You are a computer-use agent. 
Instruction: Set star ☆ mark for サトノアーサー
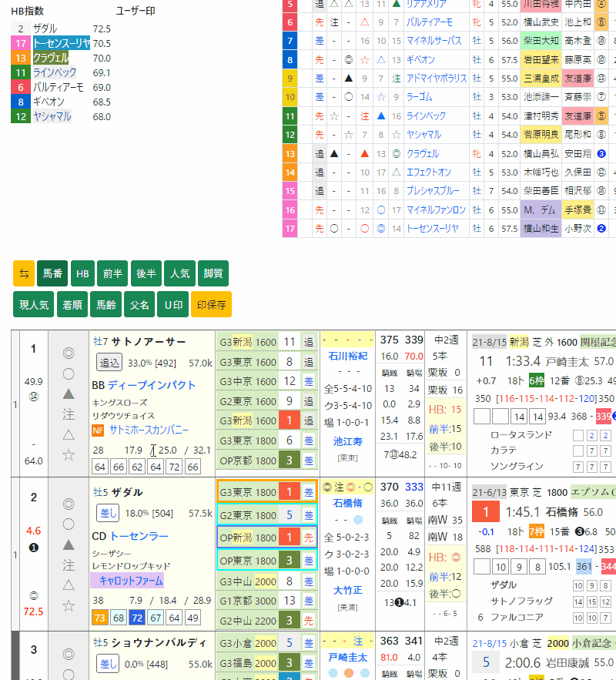[x=69, y=454]
